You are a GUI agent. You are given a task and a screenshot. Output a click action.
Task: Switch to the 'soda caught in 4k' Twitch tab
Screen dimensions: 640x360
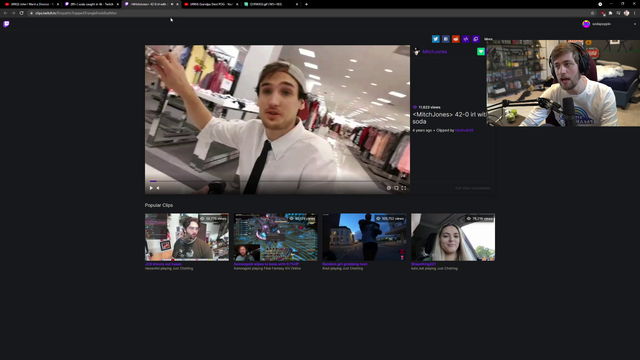point(92,4)
